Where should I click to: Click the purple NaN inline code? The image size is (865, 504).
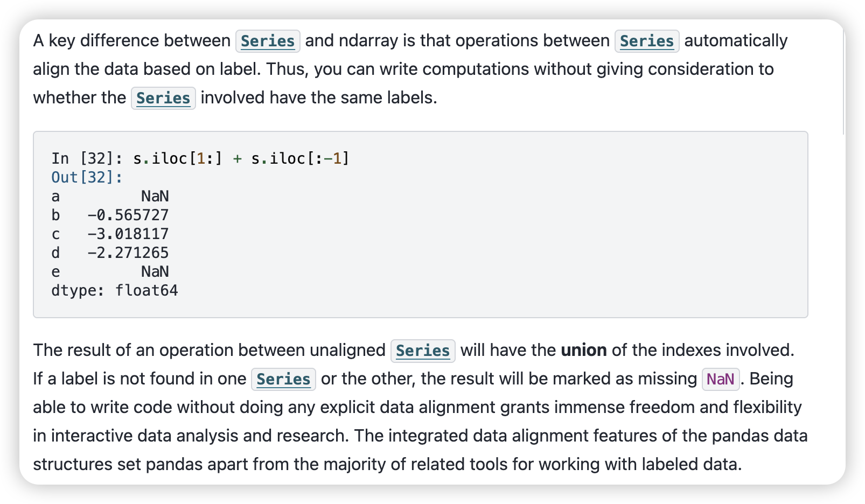coord(721,379)
